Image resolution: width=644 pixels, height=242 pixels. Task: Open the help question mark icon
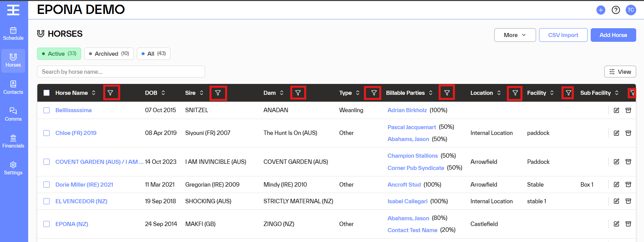pos(615,10)
